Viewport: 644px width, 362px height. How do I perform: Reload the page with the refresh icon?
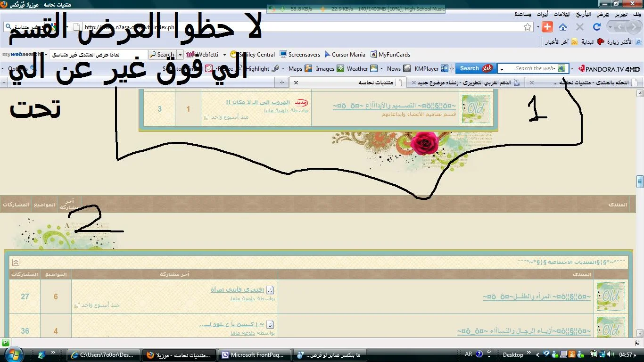pos(596,27)
